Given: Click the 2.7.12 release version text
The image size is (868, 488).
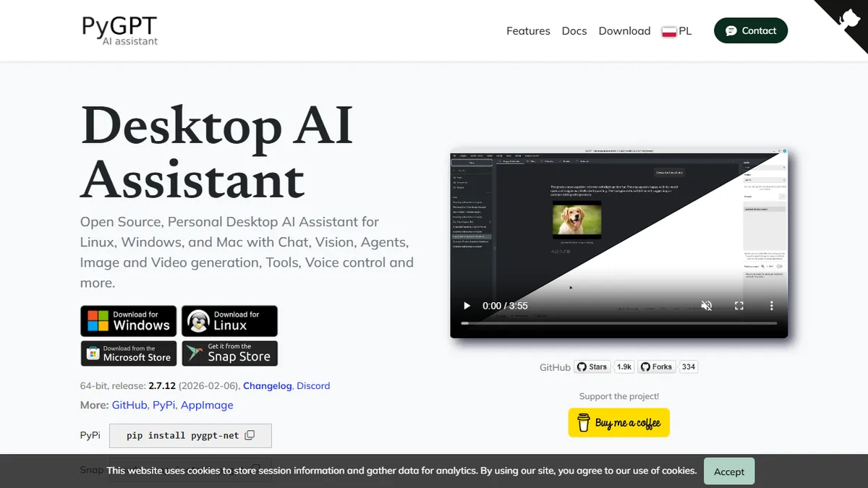Looking at the screenshot, I should [162, 386].
